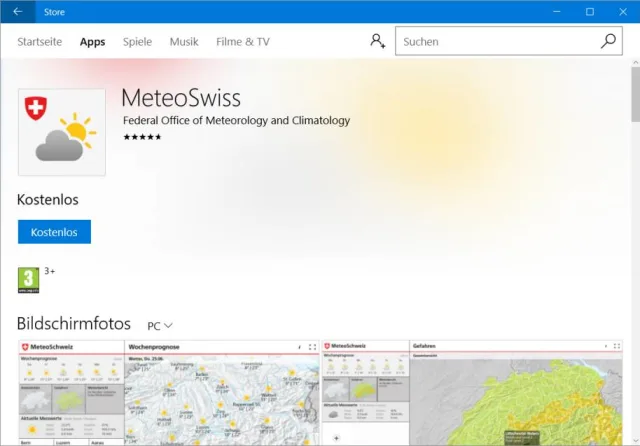Open the Filme & TV tab
Viewport: 640px width, 446px height.
click(x=243, y=42)
